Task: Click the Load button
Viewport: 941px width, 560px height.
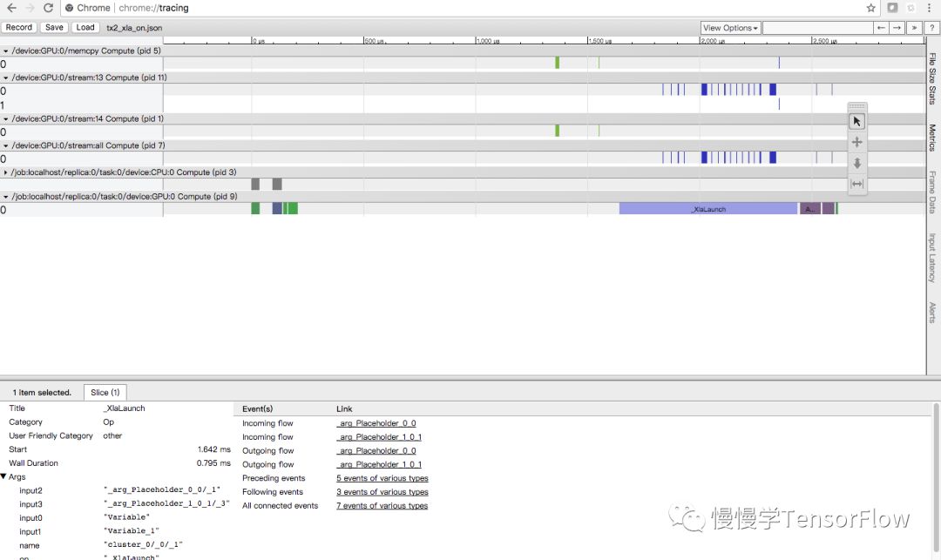Action: (x=85, y=28)
